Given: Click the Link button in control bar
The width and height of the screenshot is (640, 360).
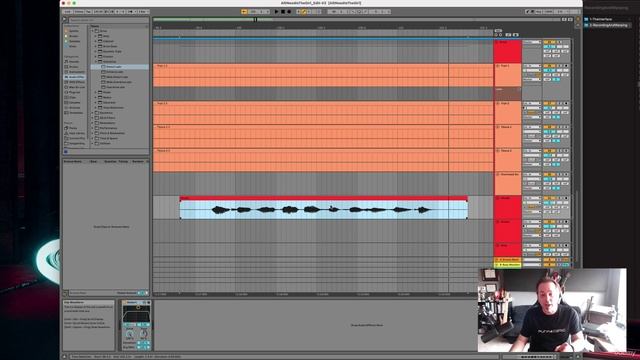Looking at the screenshot, I should [x=68, y=12].
